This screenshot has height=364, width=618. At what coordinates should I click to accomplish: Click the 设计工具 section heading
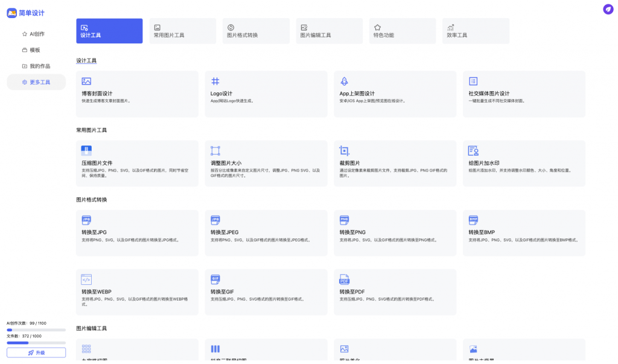click(x=86, y=61)
